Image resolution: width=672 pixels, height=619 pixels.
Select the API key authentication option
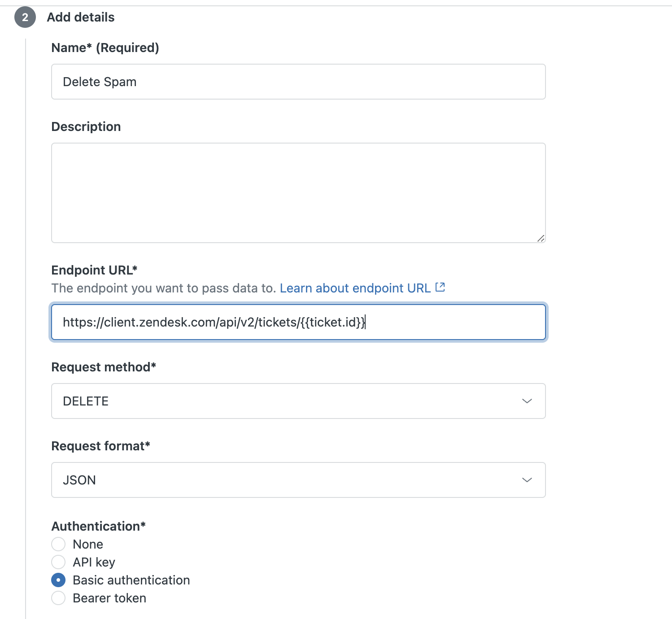coord(58,562)
